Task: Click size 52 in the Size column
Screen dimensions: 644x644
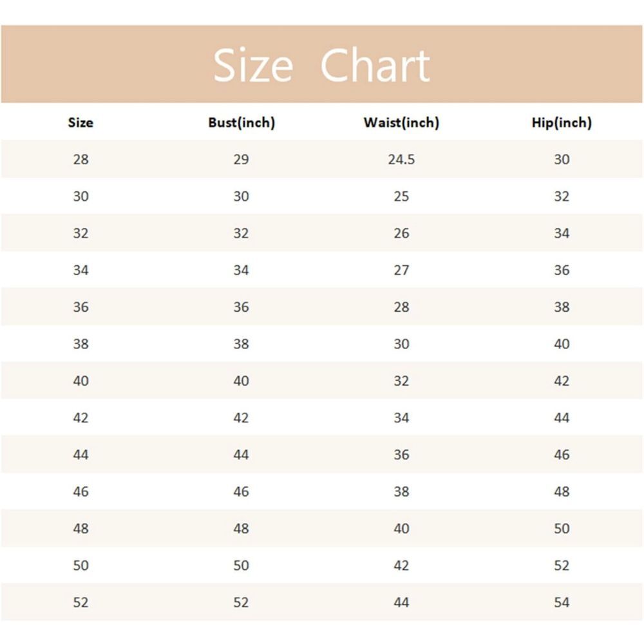Action: click(80, 602)
